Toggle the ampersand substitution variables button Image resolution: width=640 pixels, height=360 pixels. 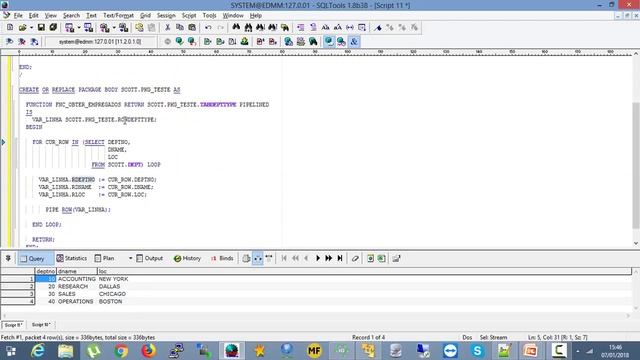[354, 42]
